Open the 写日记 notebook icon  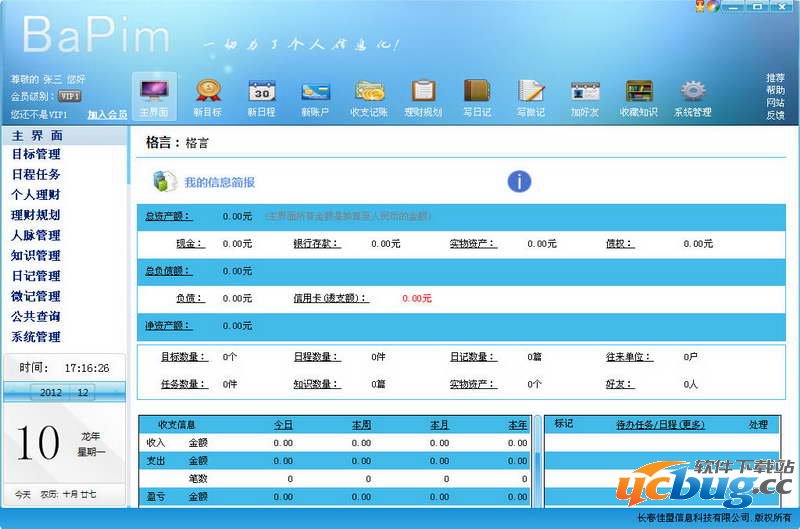tap(477, 91)
